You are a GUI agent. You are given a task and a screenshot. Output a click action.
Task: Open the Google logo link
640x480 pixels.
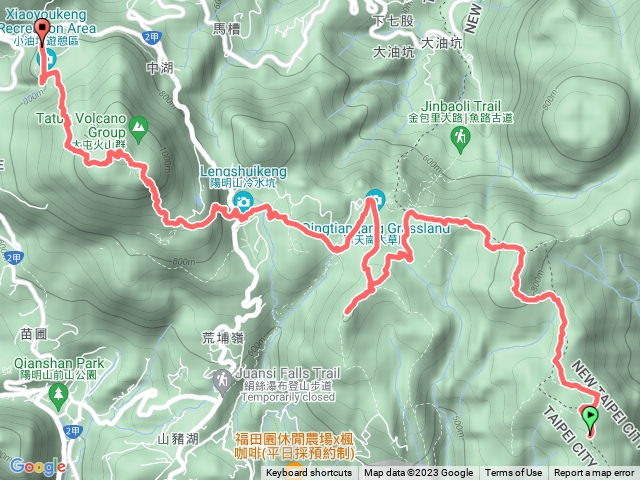click(x=37, y=466)
